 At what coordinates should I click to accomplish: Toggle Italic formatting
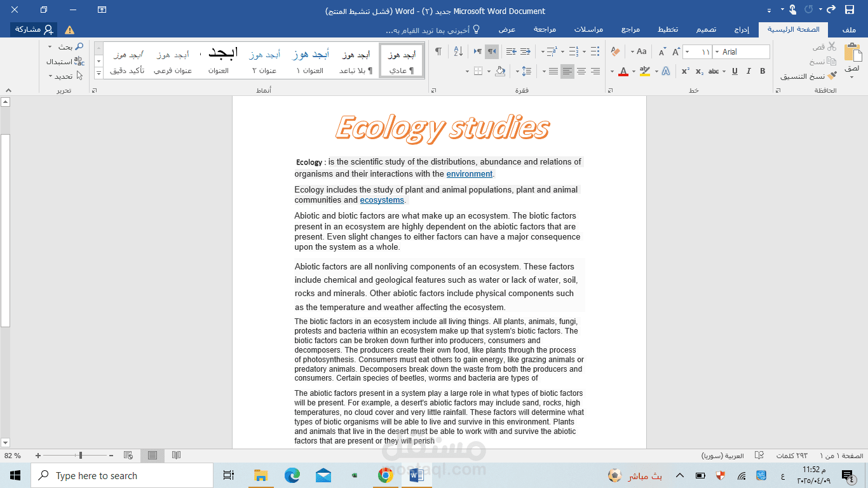pyautogui.click(x=749, y=71)
